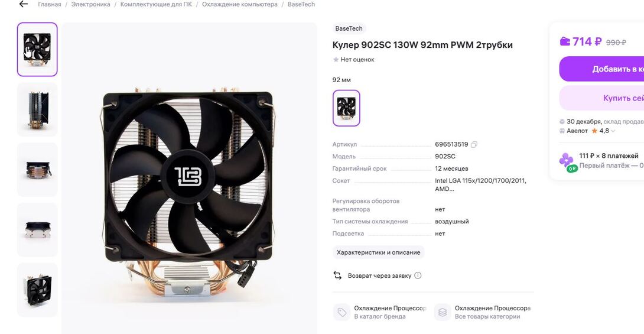Click the back arrow icon
Screen dimensions: 644x334
click(24, 4)
